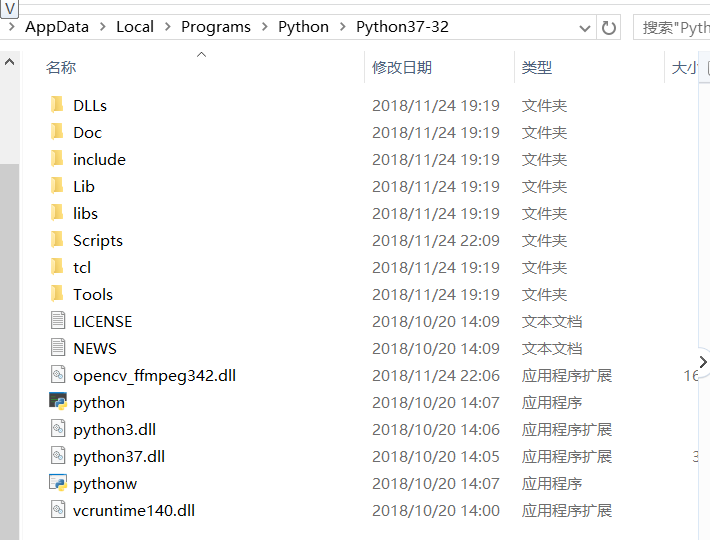This screenshot has width=710, height=540.
Task: Select the LICENSE text file icon
Action: point(58,320)
